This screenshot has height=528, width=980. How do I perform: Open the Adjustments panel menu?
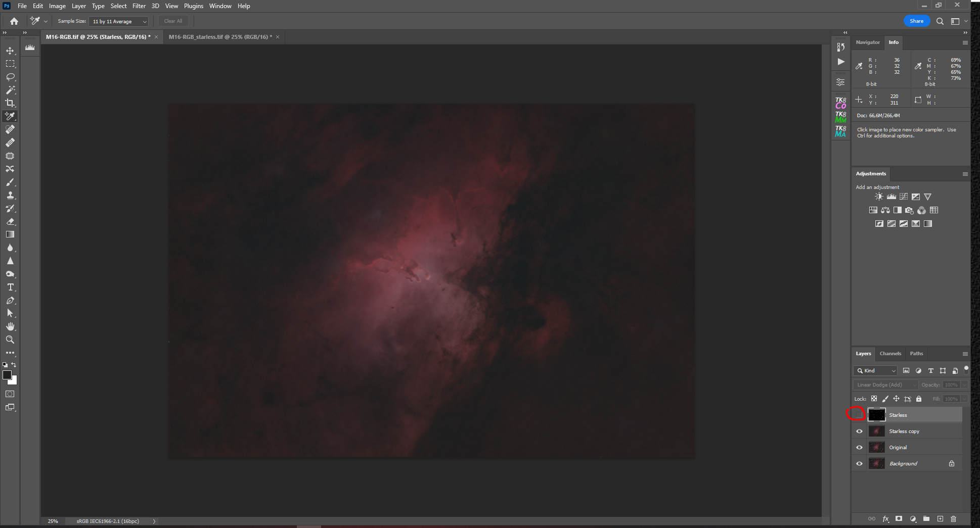[x=965, y=174]
